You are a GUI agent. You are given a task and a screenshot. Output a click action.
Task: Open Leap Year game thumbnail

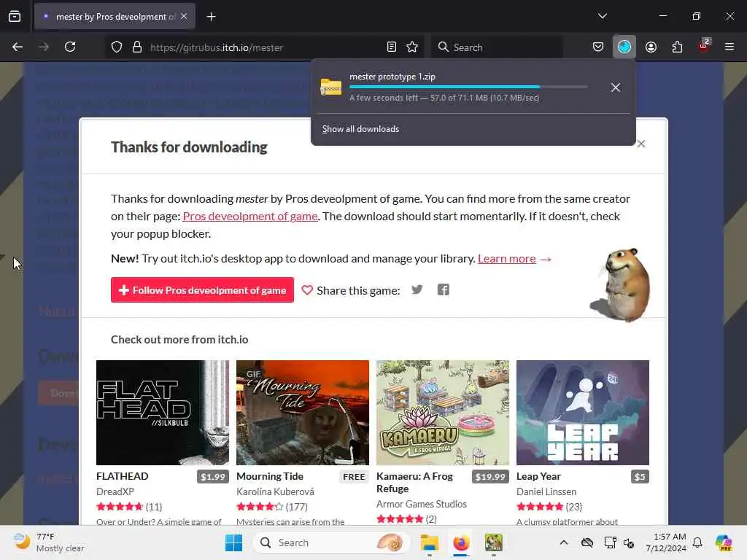coord(583,413)
